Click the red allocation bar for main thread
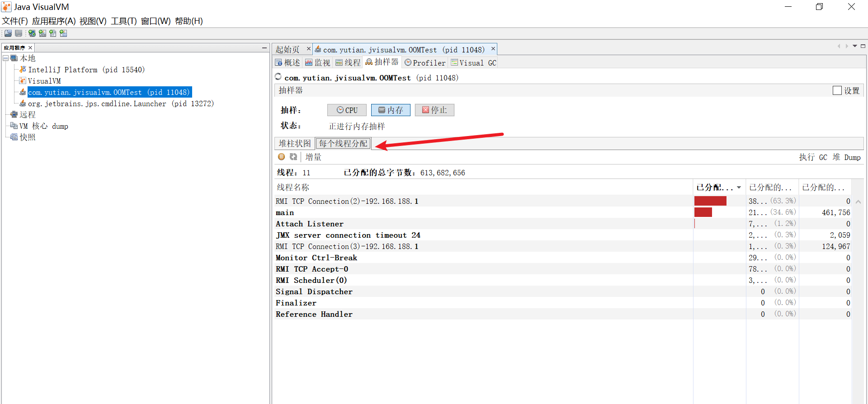Screen dimensions: 868x404 tap(703, 212)
